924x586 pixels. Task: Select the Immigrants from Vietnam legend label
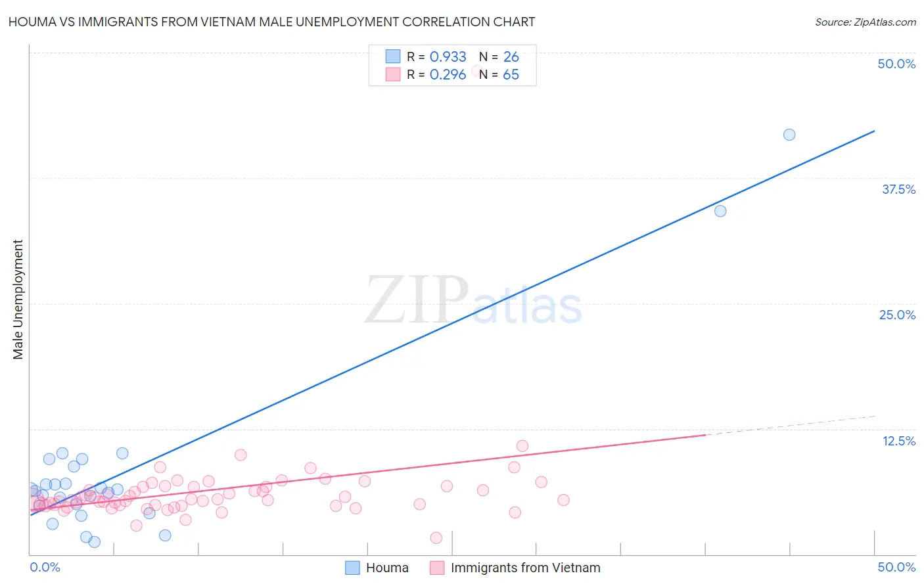point(525,568)
